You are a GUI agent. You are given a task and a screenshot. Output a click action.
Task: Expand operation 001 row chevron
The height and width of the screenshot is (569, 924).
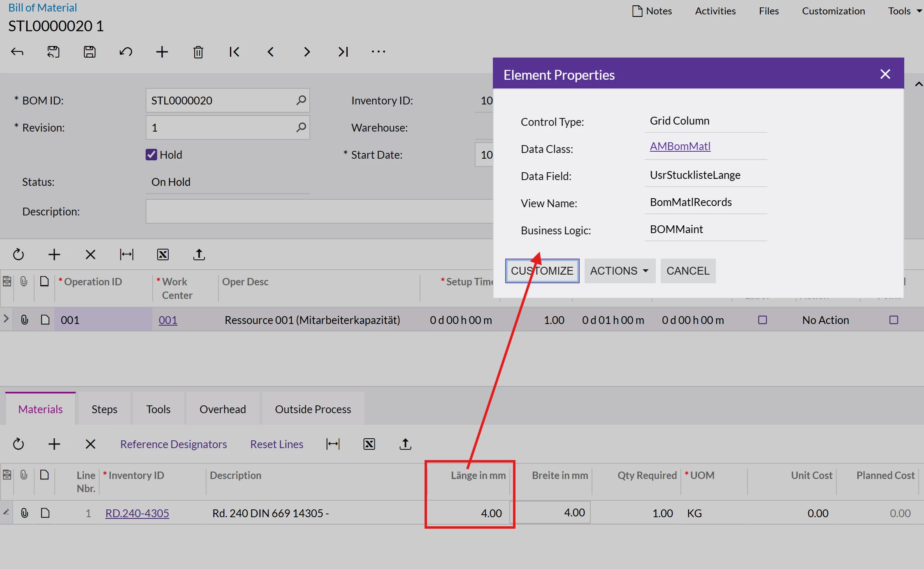tap(6, 319)
